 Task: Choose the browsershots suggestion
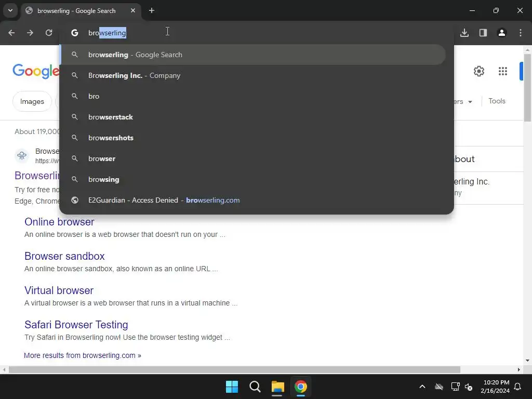(x=253, y=138)
